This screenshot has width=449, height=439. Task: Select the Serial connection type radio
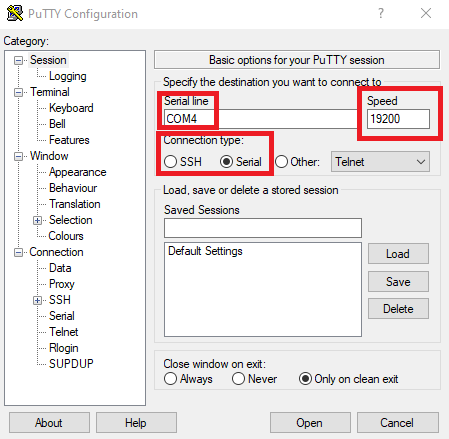click(226, 162)
